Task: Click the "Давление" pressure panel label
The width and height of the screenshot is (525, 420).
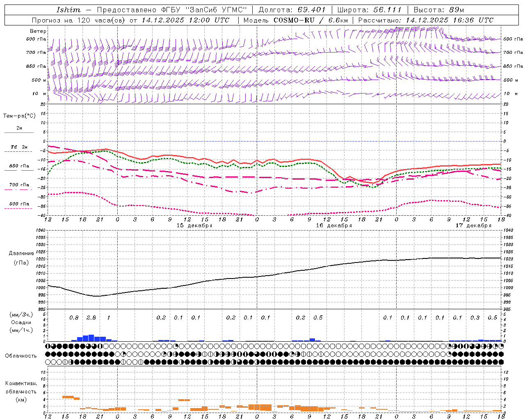Action: (x=21, y=253)
